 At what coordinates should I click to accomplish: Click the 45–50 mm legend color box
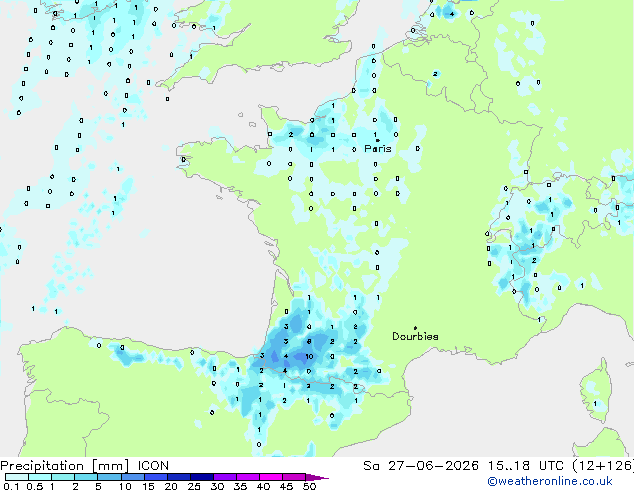(294, 477)
